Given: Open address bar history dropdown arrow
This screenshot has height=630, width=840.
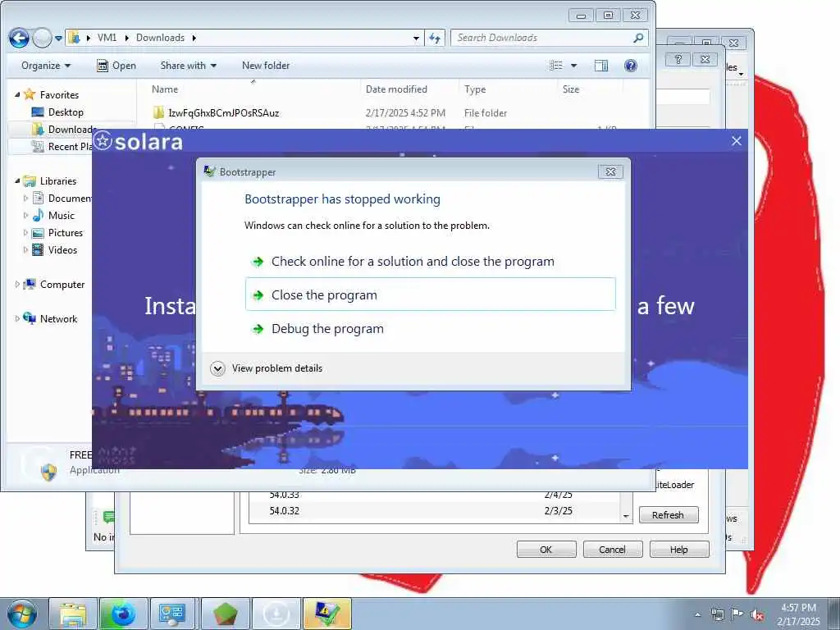Looking at the screenshot, I should click(x=416, y=38).
